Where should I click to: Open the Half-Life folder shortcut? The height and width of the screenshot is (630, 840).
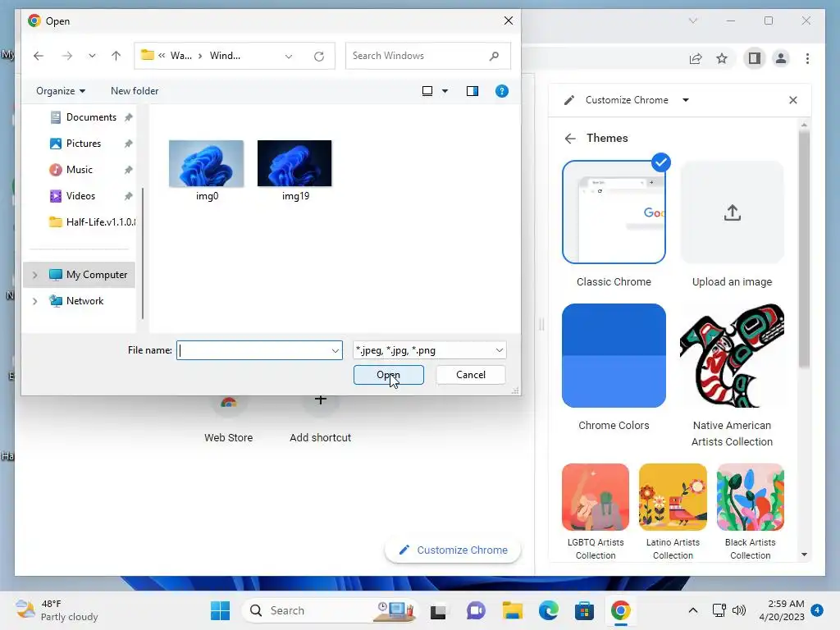[92, 222]
